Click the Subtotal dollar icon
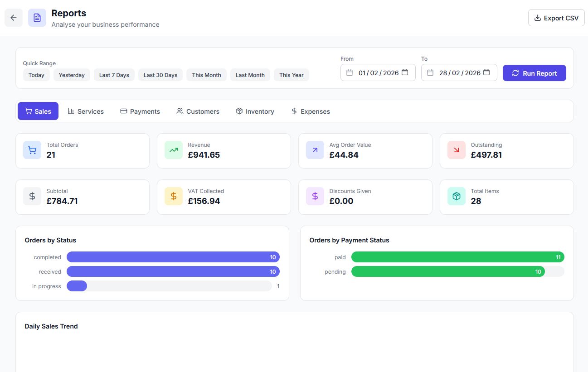588x372 pixels. click(x=32, y=196)
